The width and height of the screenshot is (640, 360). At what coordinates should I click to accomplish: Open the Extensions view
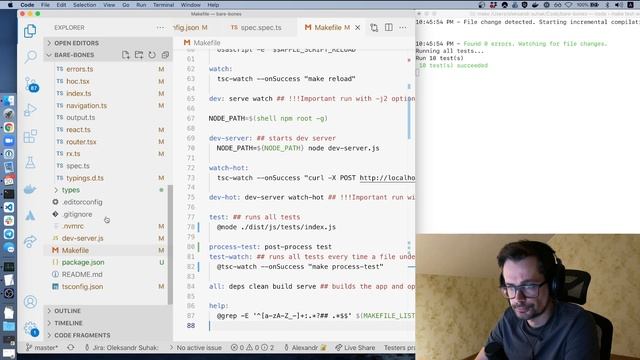30,137
